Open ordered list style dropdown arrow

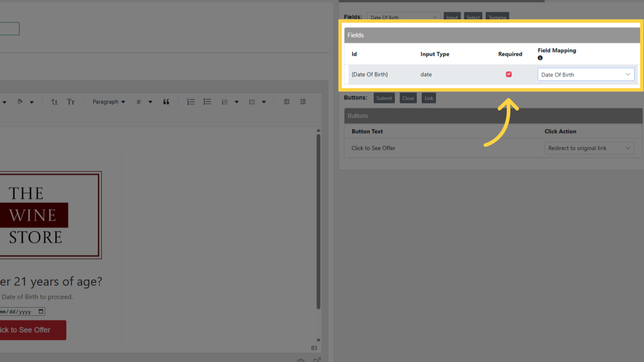point(237,102)
